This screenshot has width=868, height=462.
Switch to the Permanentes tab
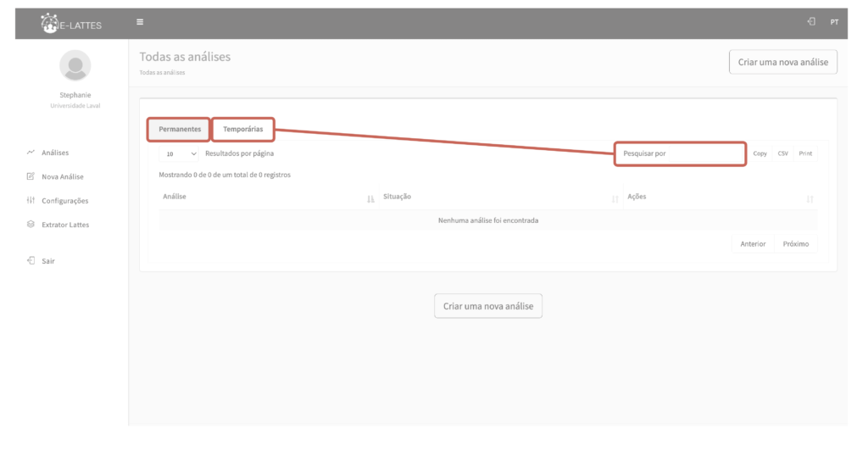tap(180, 129)
